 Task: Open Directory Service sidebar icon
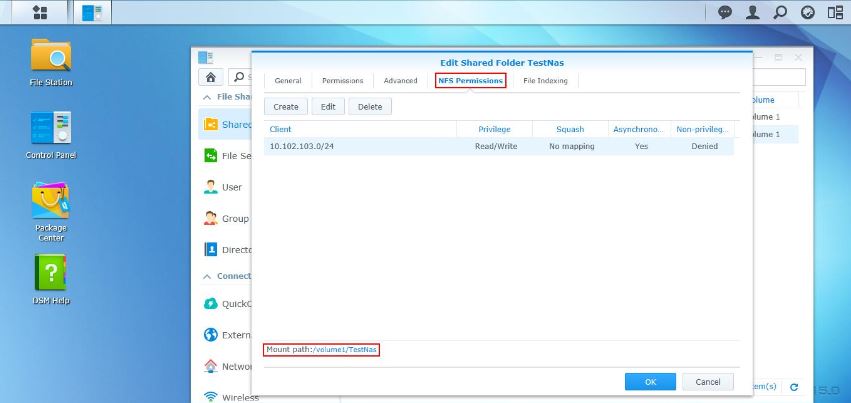(x=211, y=250)
